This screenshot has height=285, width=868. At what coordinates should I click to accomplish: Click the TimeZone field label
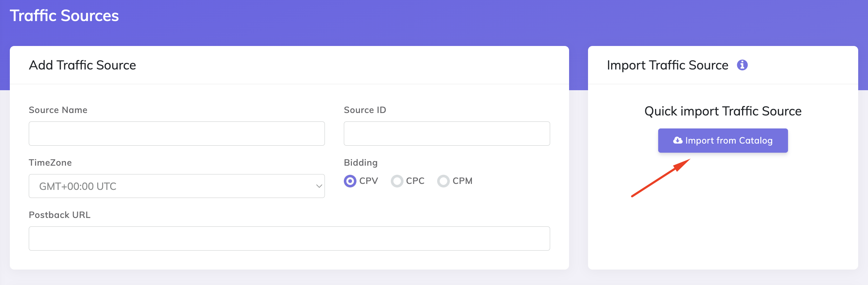pyautogui.click(x=50, y=163)
